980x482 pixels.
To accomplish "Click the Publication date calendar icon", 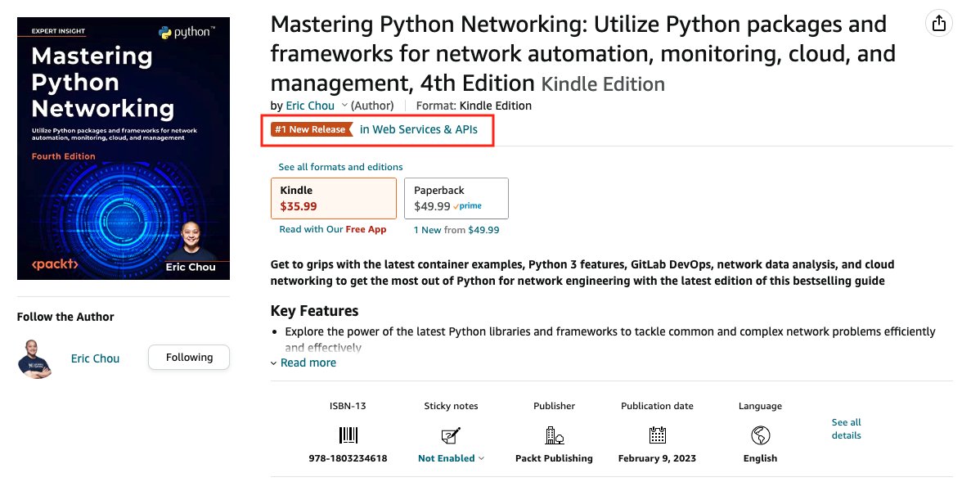I will [x=657, y=435].
